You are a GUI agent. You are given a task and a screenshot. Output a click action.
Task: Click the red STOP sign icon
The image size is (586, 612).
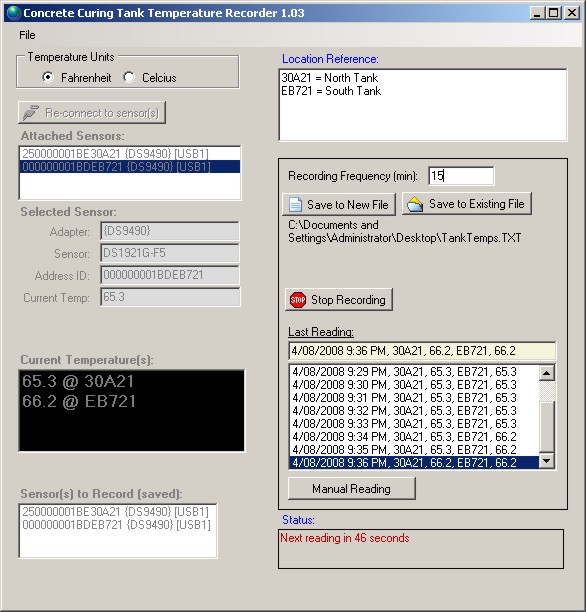coord(298,300)
